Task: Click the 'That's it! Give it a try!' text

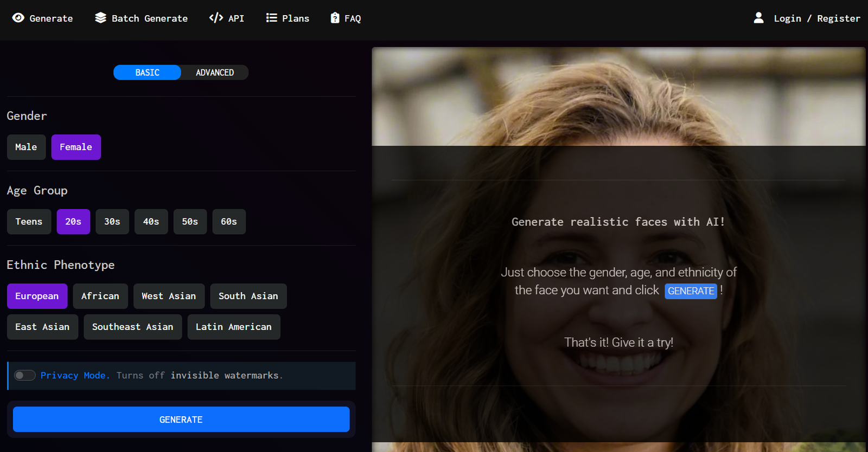Action: pos(618,343)
